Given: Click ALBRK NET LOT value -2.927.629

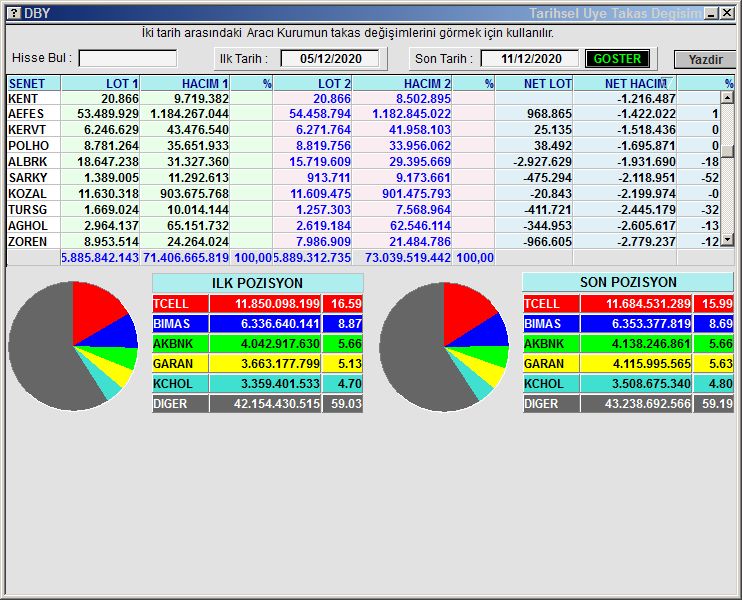Looking at the screenshot, I should [542, 162].
